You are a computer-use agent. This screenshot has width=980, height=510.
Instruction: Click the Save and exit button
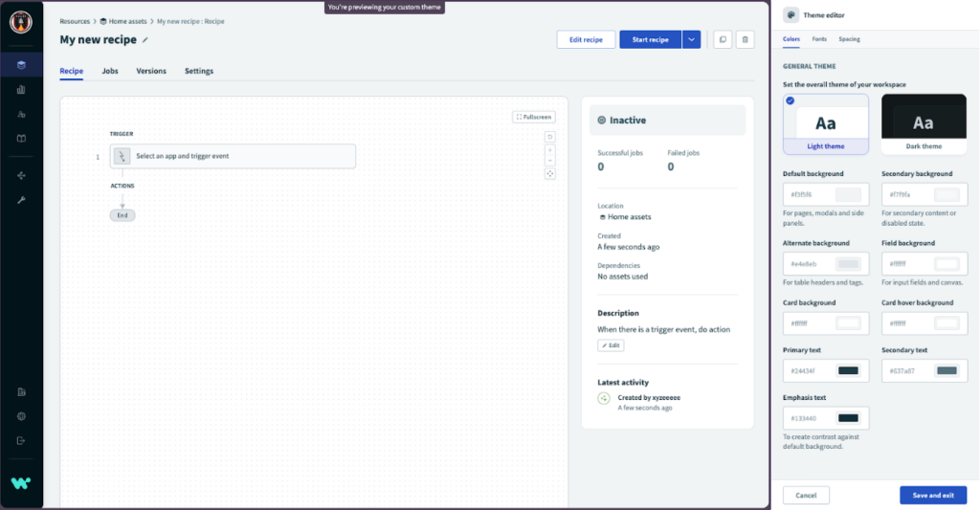pos(933,495)
